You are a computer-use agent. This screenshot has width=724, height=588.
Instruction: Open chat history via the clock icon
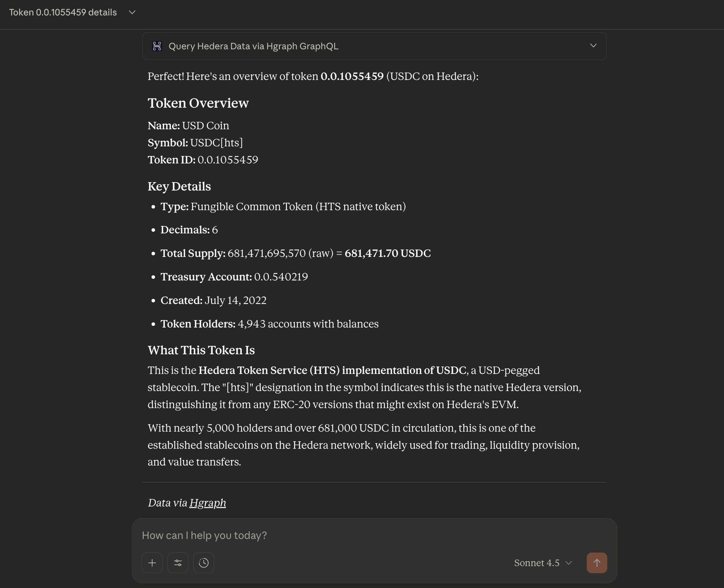pos(203,563)
